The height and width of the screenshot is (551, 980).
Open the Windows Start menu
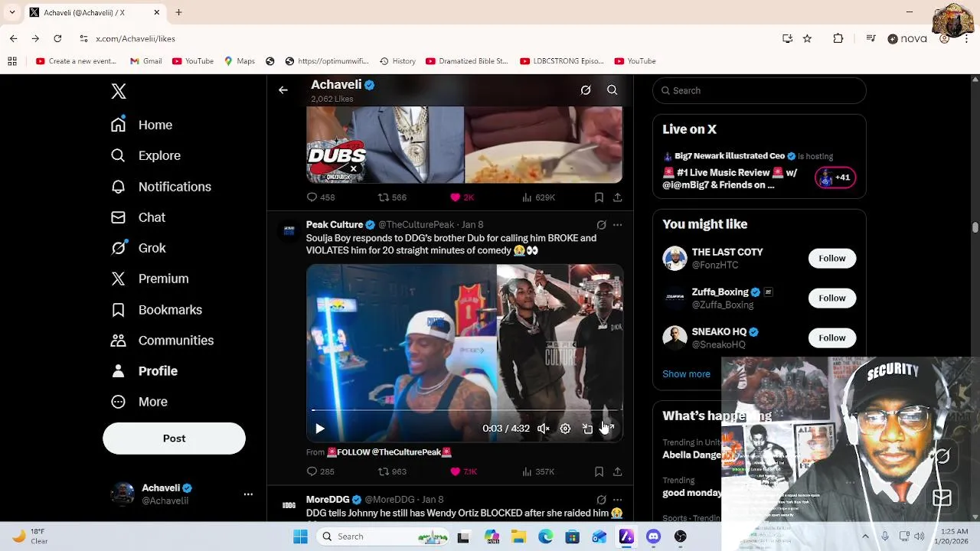(300, 536)
